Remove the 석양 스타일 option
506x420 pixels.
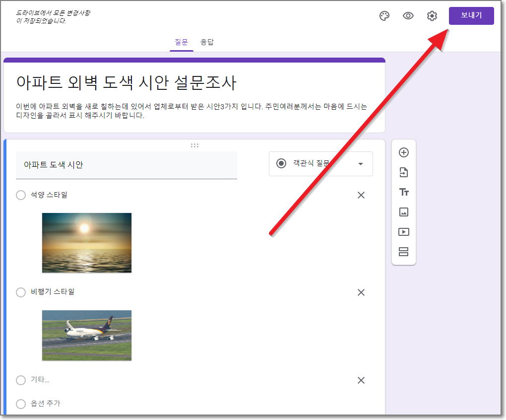(361, 195)
